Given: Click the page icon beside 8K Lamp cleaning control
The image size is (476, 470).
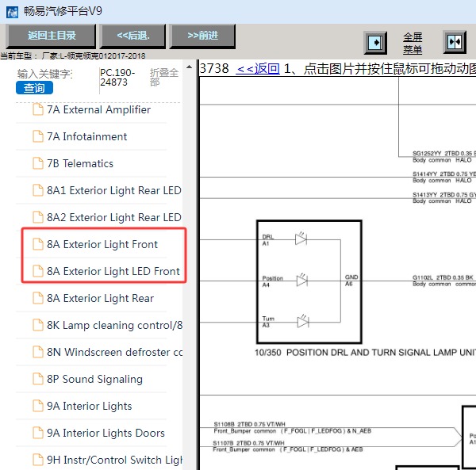Looking at the screenshot, I should (x=38, y=325).
